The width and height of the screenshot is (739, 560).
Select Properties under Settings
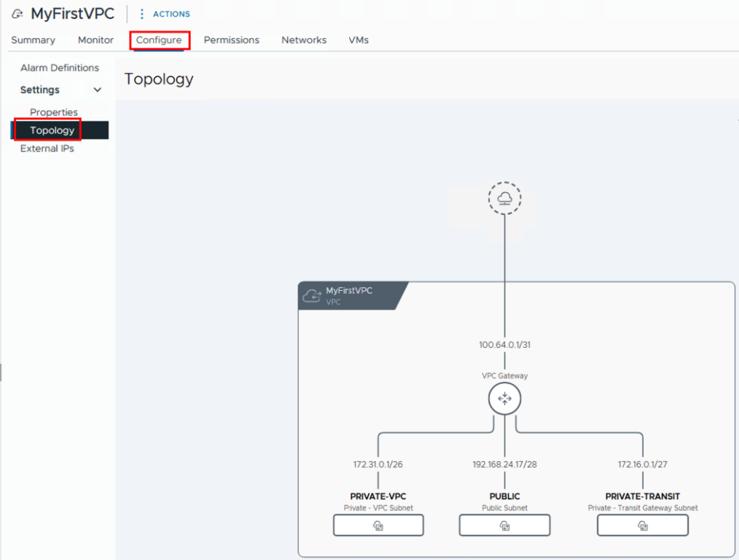coord(54,113)
